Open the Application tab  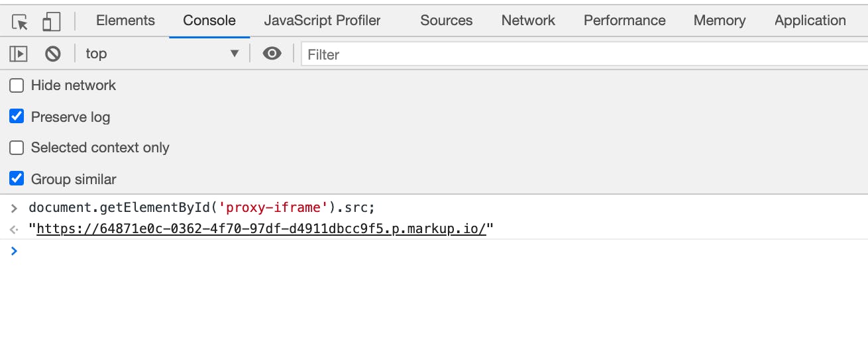[x=810, y=21]
